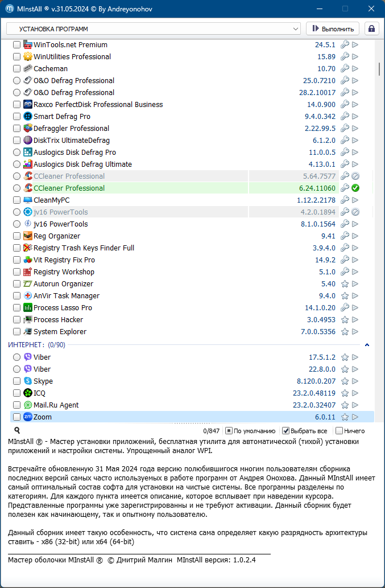Click green checkmark for CCleaner 6.24.11060
Image resolution: width=385 pixels, height=588 pixels.
[355, 188]
